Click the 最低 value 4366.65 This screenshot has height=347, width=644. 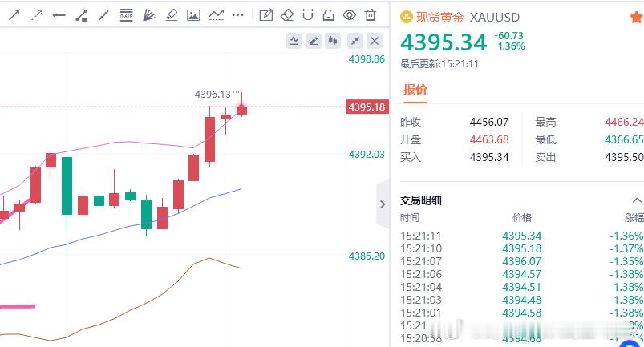tap(624, 140)
